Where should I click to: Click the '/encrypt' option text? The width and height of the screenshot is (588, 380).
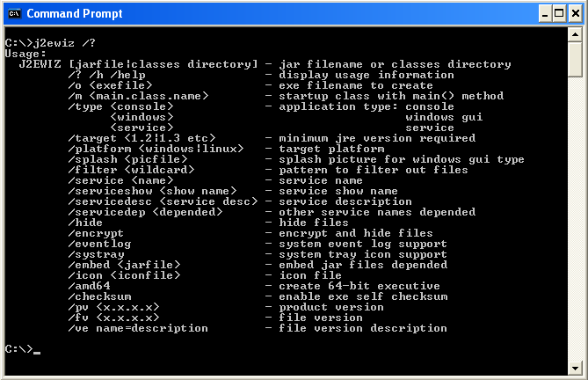tap(96, 233)
